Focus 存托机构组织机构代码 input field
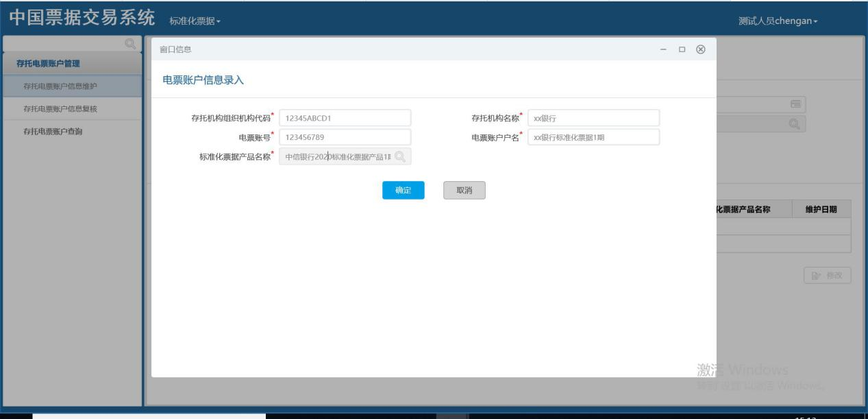The height and width of the screenshot is (419, 868). click(x=345, y=118)
